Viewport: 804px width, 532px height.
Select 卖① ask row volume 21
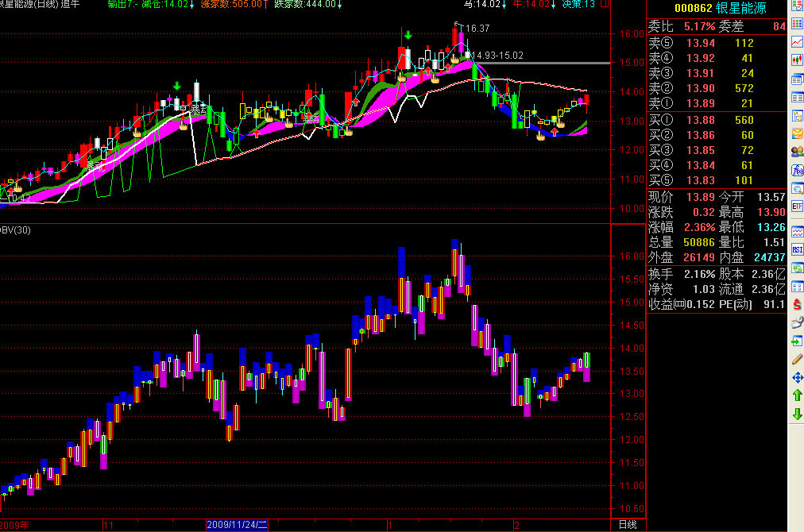[747, 103]
